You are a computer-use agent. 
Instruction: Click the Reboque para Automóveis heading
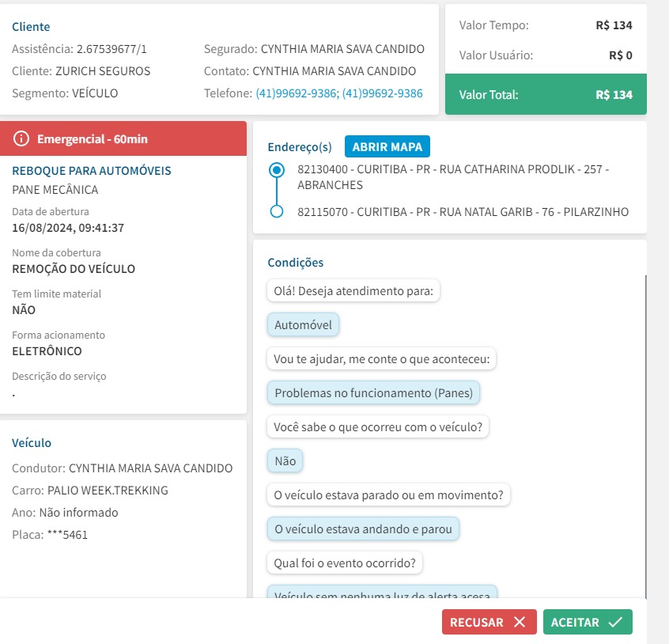click(x=92, y=171)
